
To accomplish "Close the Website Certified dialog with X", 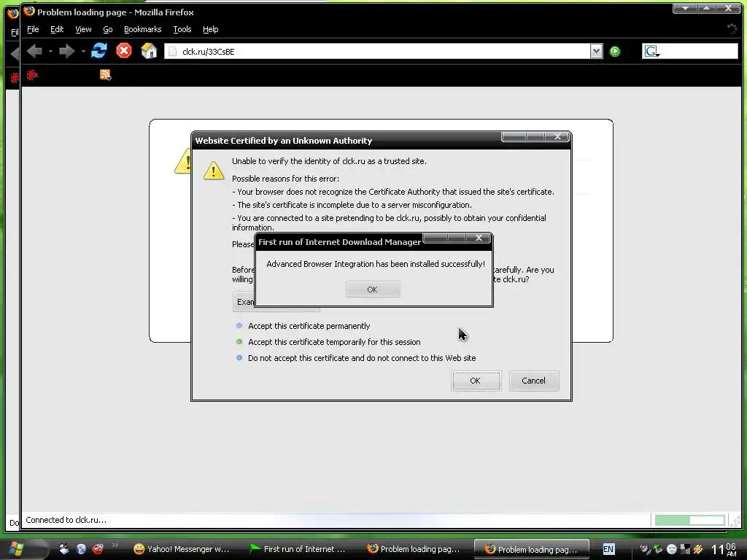I will [557, 136].
